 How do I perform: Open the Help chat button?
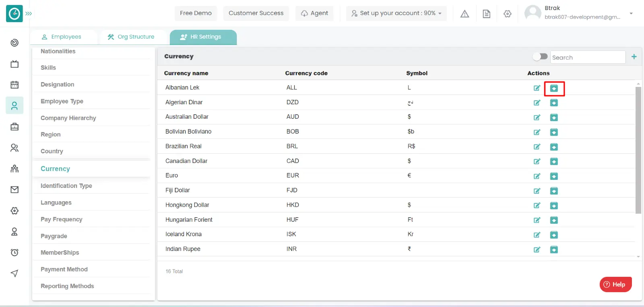[x=615, y=284]
